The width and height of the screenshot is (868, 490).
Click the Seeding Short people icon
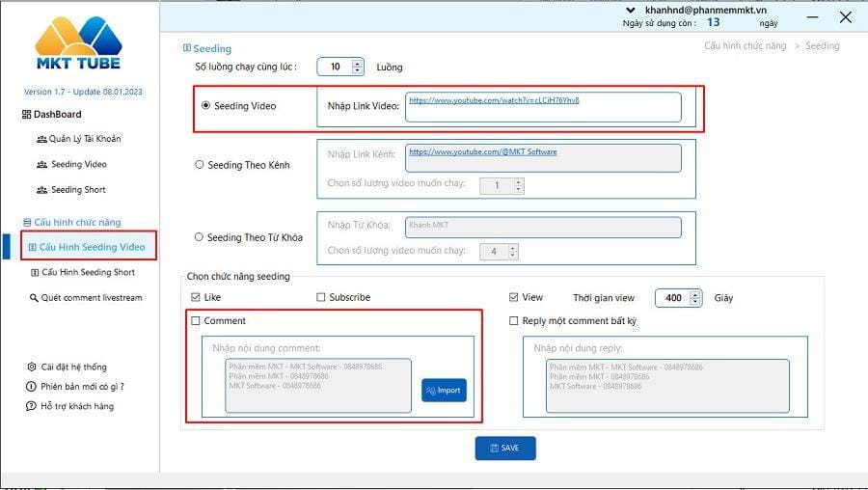click(41, 190)
